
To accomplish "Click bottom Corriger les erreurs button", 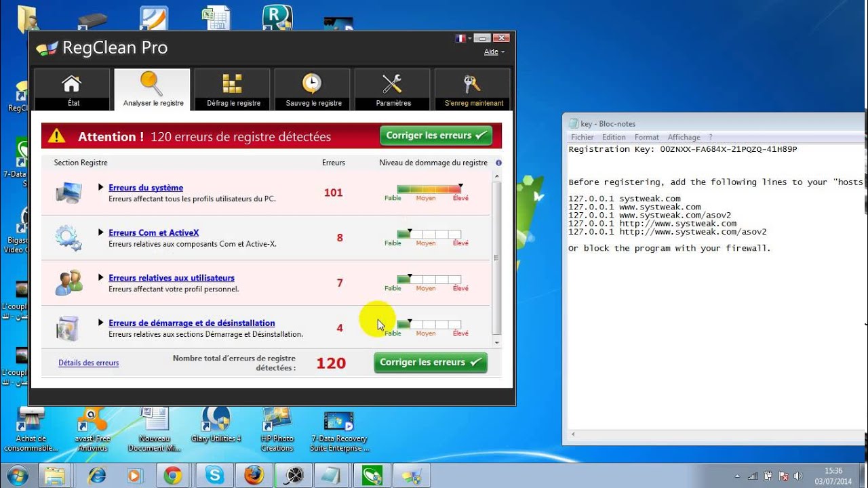I will [431, 363].
